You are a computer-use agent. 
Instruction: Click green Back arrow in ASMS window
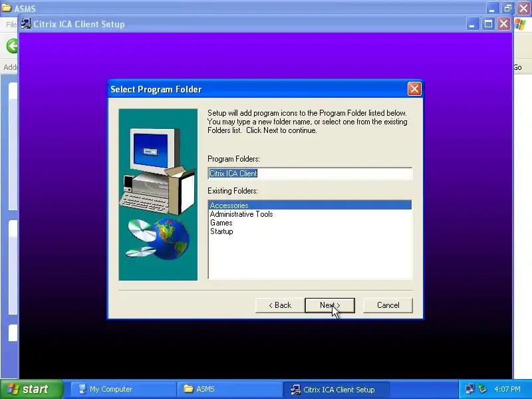pos(12,46)
